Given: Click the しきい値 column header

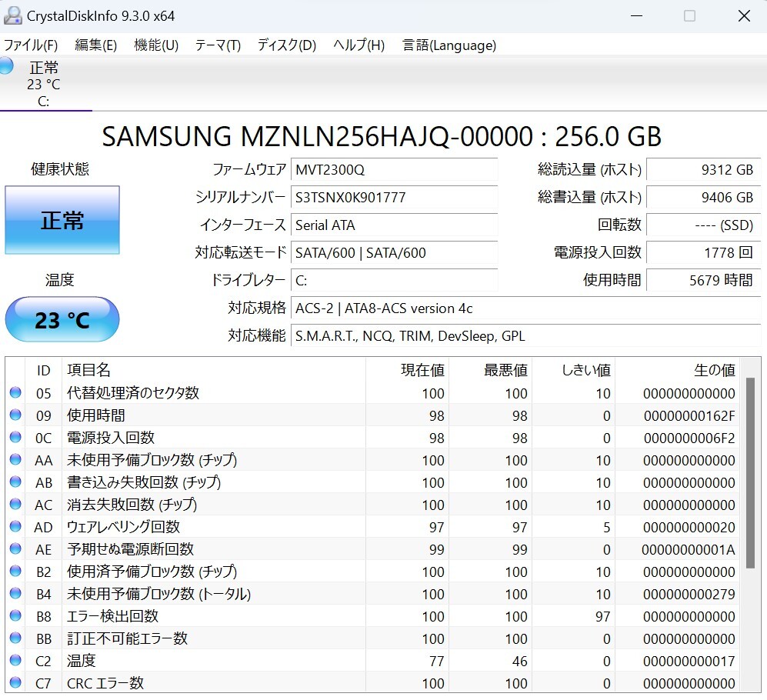Looking at the screenshot, I should [x=574, y=370].
